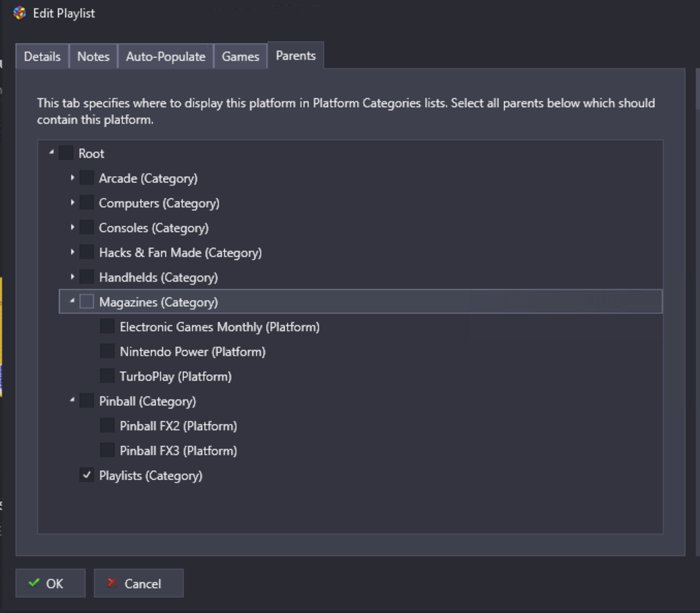Expand the Hacks & Fan Made arrow
This screenshot has width=700, height=613.
[72, 252]
